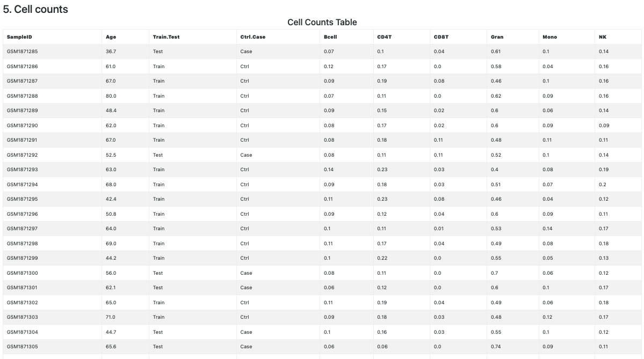644x359 pixels.
Task: Click the Mono column header
Action: click(549, 37)
